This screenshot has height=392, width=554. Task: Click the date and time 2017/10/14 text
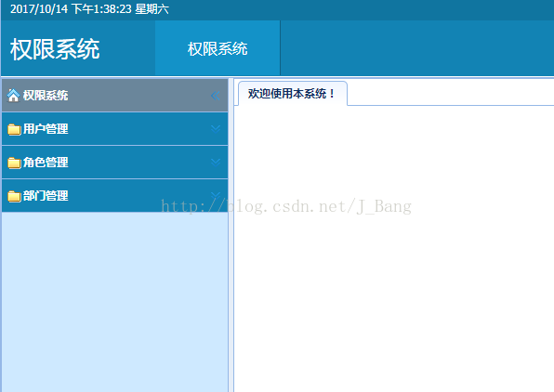tap(89, 9)
